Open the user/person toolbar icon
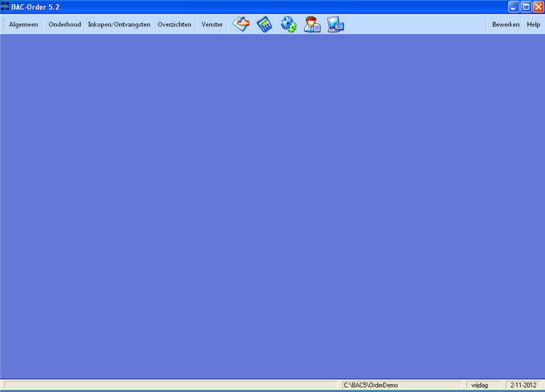Screen dimensions: 545x392 pos(312,25)
